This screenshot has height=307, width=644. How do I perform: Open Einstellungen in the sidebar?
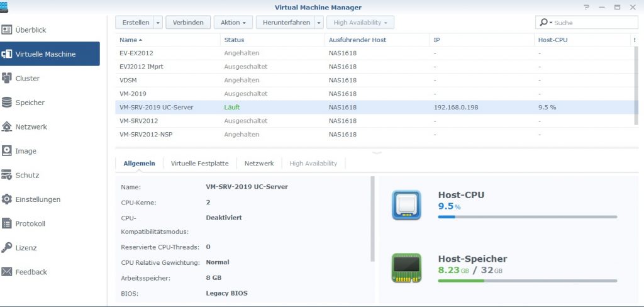[x=50, y=199]
